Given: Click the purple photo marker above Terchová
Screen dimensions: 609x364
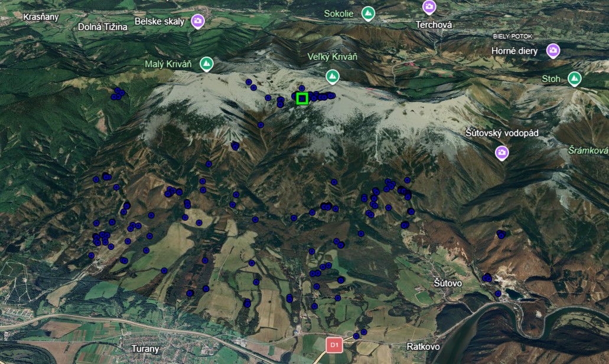Looking at the screenshot, I should point(429,6).
